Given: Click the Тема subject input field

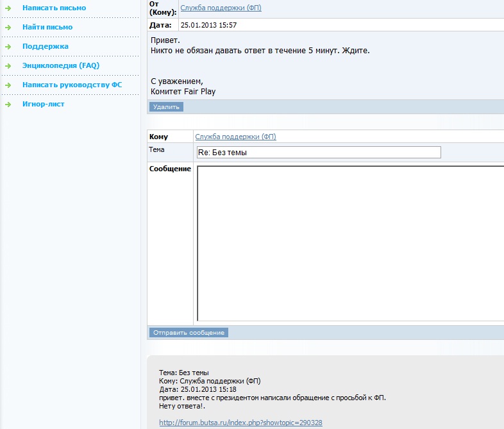Looking at the screenshot, I should (319, 153).
